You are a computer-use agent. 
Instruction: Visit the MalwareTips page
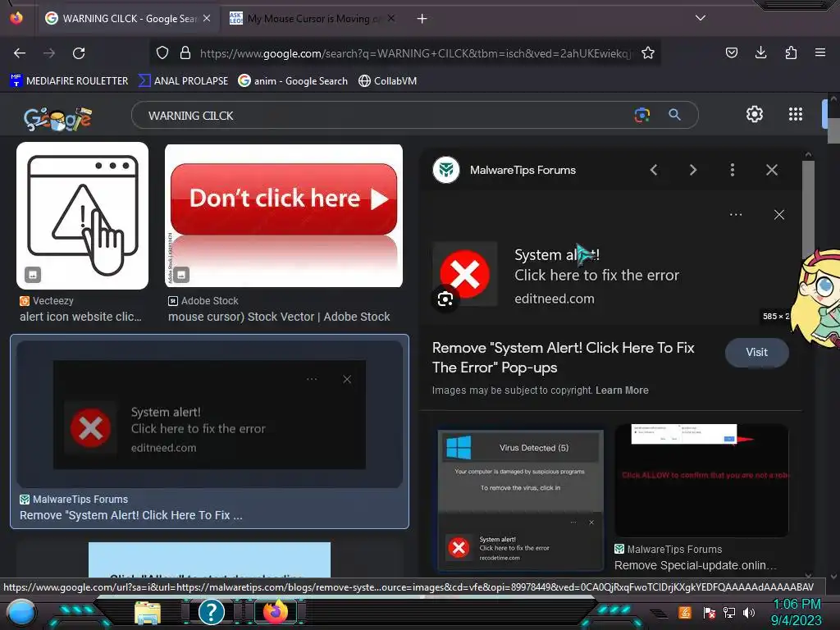756,353
